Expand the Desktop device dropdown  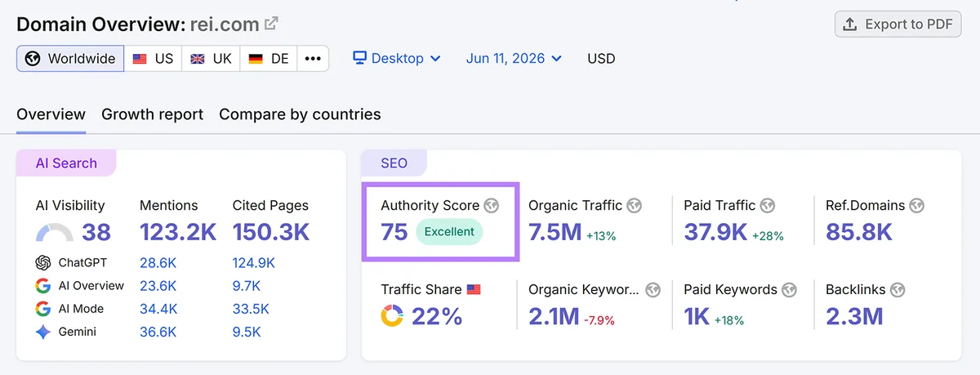tap(397, 59)
